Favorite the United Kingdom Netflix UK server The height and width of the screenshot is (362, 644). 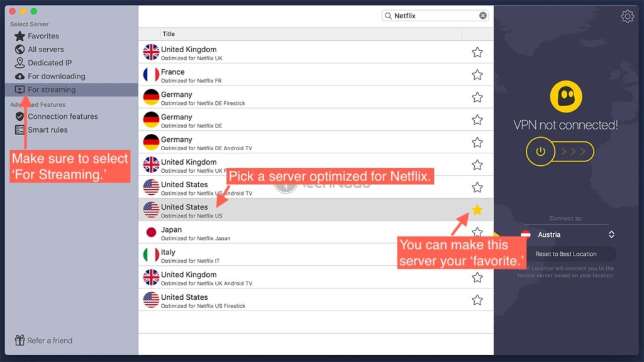[x=477, y=52]
